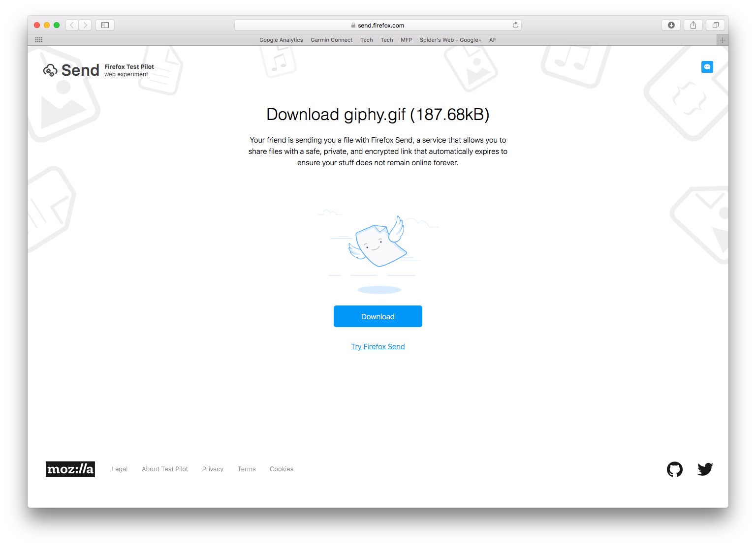Go forward with Safari's forward arrow
This screenshot has height=547, width=756.
85,25
